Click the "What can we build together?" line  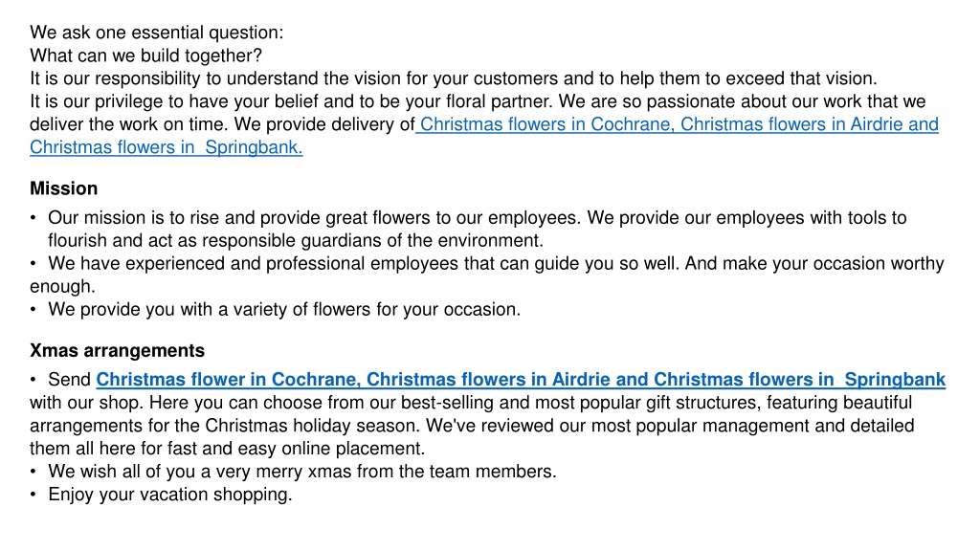(146, 55)
